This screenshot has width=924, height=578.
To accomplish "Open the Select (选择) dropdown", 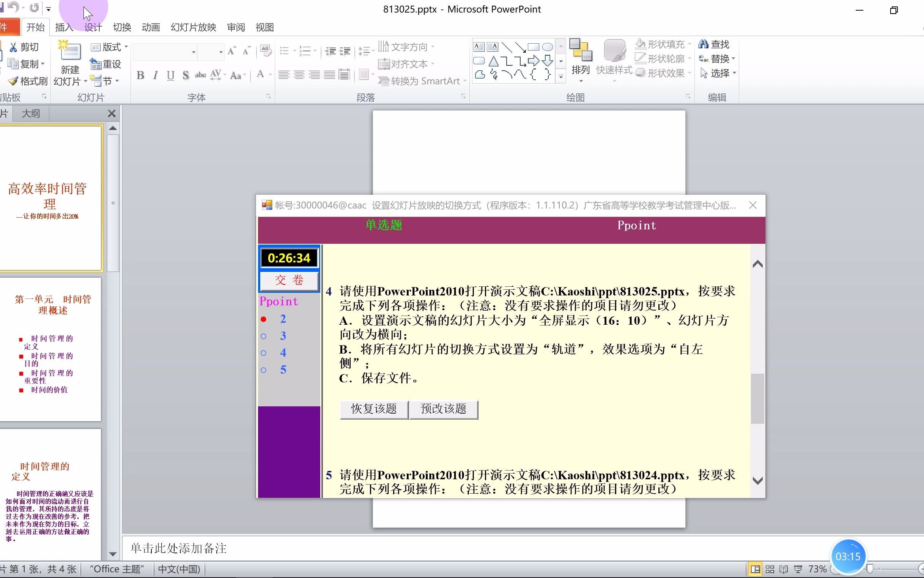I will [717, 73].
